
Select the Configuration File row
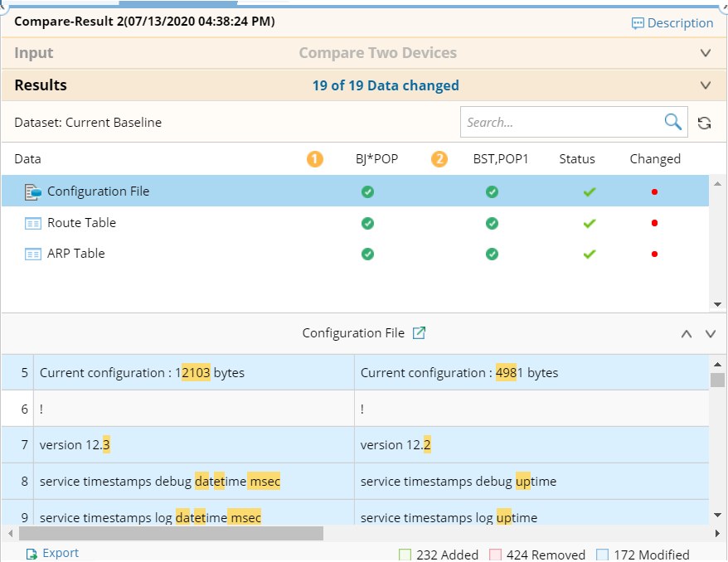pos(98,191)
